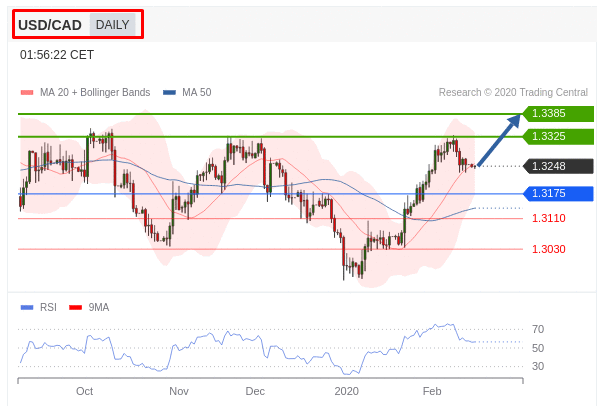Select the 1.3248 current price tag
Screen dimensions: 602x412
tap(558, 166)
